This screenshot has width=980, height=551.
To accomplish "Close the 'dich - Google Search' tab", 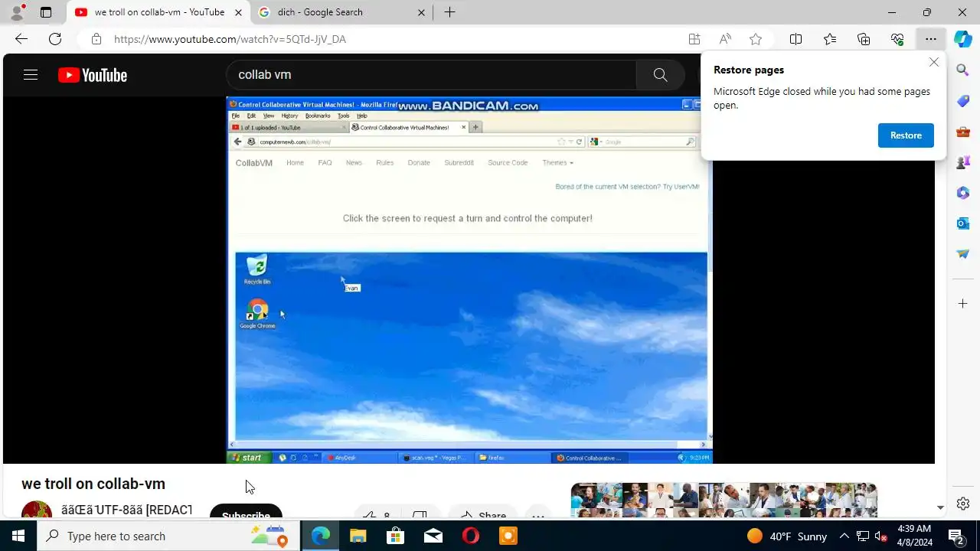I will click(421, 12).
